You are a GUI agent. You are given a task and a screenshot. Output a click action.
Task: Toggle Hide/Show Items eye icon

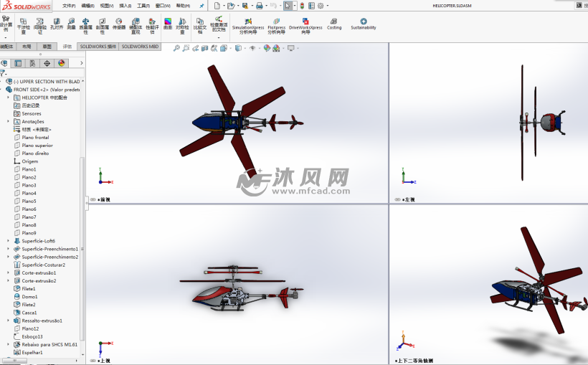point(252,48)
